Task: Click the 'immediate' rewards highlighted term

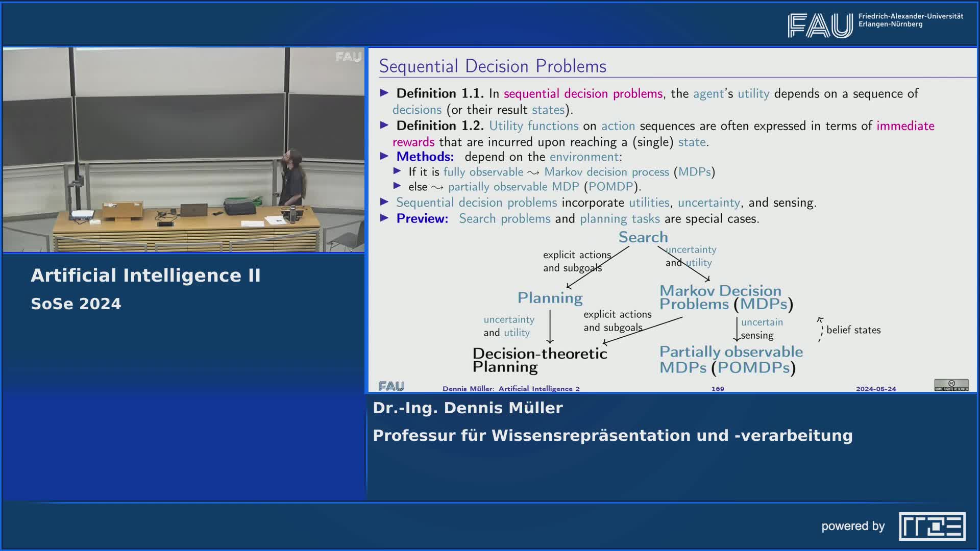Action: [x=905, y=126]
